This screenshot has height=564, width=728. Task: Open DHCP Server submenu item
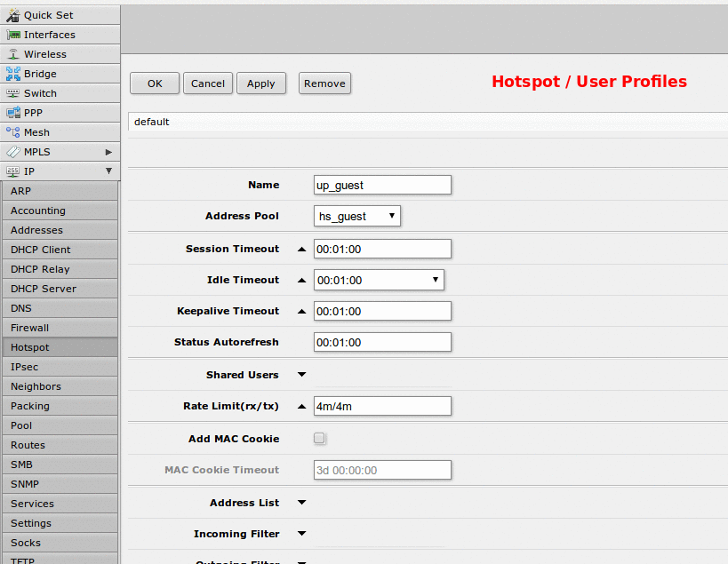pyautogui.click(x=60, y=289)
